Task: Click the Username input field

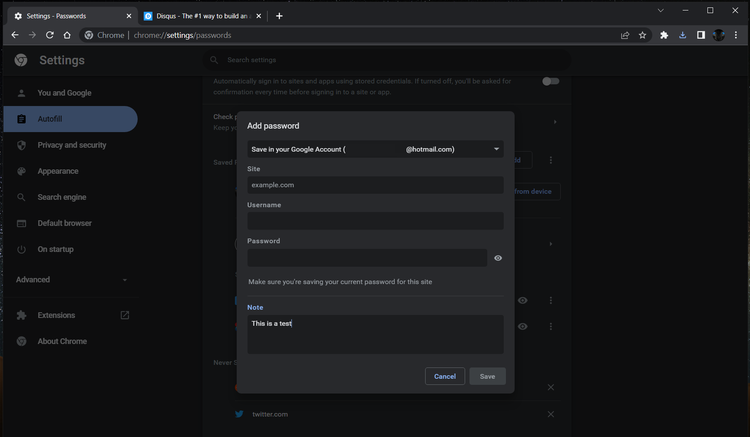Action: pyautogui.click(x=375, y=221)
